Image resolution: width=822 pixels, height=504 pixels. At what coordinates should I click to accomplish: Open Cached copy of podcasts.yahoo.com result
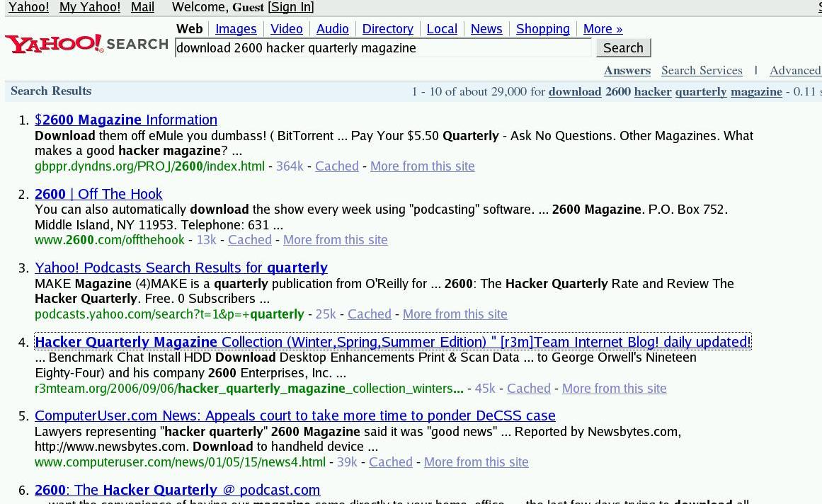pos(370,314)
